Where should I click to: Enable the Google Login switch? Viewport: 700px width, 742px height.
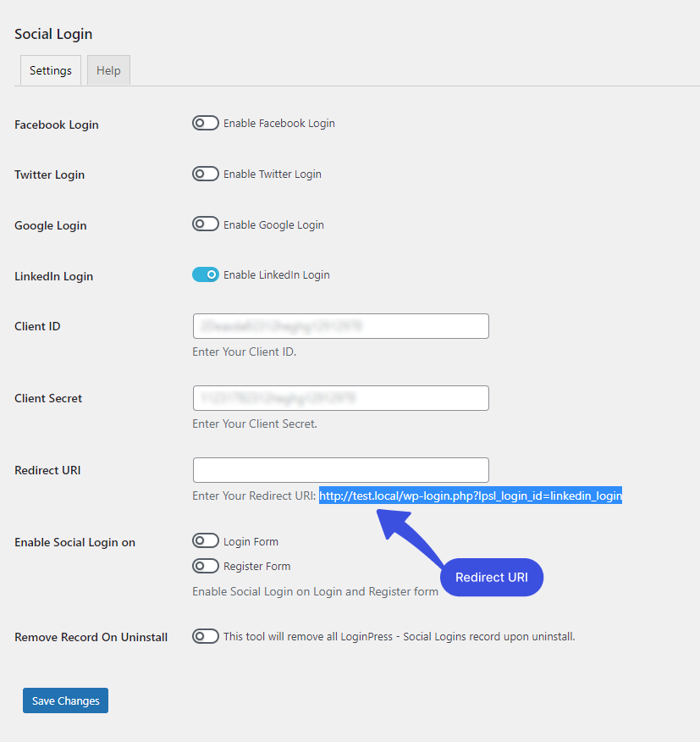tap(206, 224)
